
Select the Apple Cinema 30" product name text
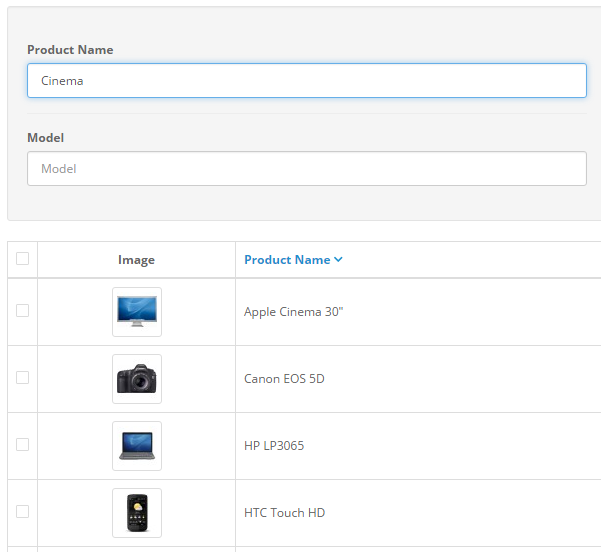(294, 312)
